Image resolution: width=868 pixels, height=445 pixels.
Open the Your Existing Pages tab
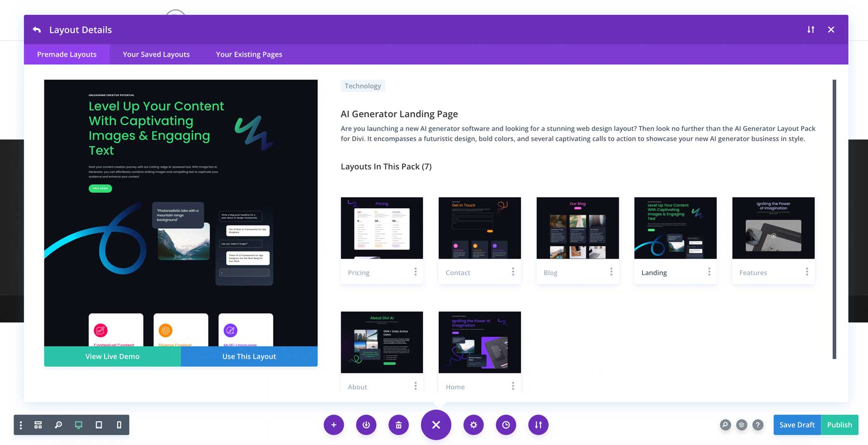(249, 54)
